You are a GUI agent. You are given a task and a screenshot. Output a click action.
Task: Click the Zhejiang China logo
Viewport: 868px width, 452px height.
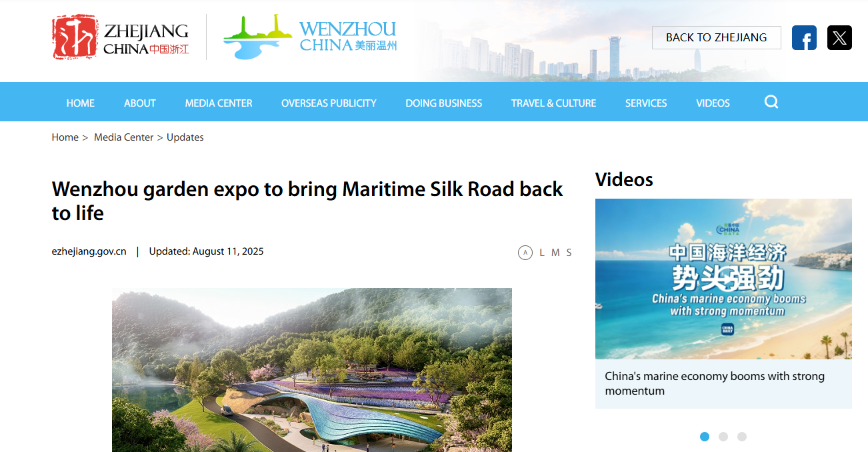click(121, 37)
